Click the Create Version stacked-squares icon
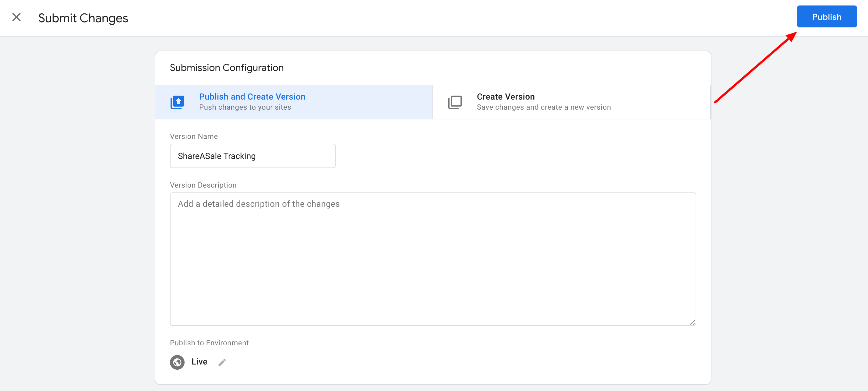 [x=454, y=102]
